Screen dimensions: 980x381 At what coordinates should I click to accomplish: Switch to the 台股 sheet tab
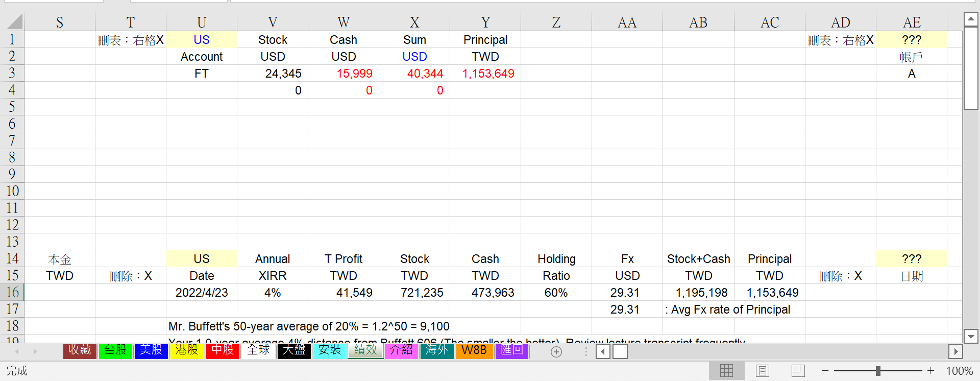tap(115, 350)
